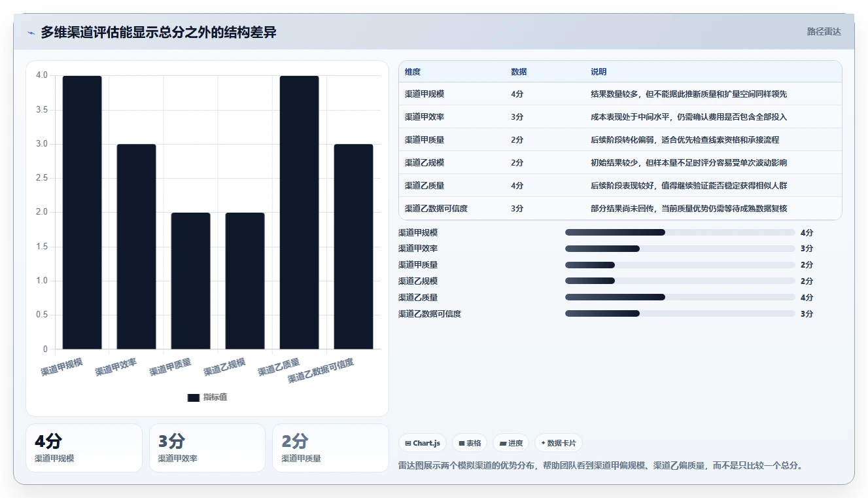The image size is (868, 498).
Task: Click the 渠道甲效率 progress bar
Action: click(680, 249)
